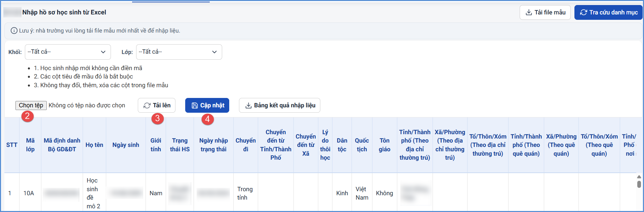
Task: Click the Dân tộc column header
Action: coord(342,145)
